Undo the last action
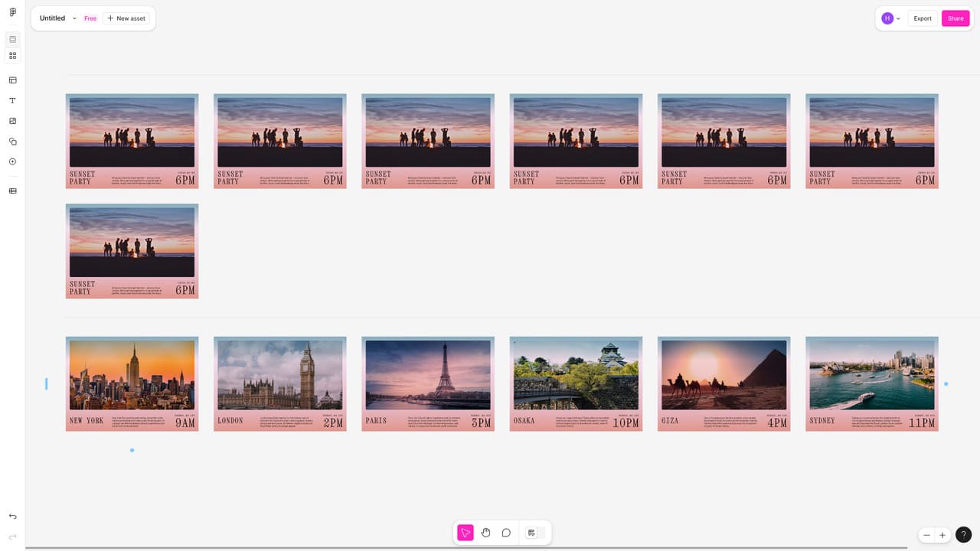 (x=12, y=517)
